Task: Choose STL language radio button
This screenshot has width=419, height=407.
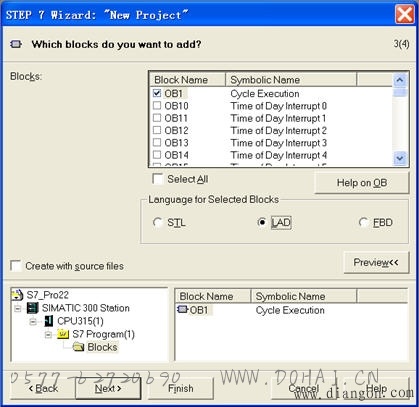Action: tap(158, 222)
